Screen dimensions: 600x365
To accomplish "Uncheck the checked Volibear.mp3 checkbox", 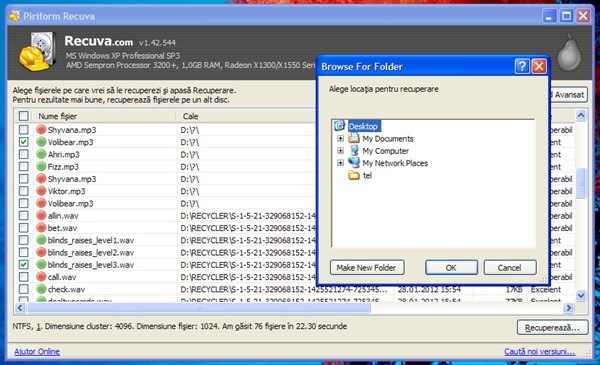I will coord(23,142).
